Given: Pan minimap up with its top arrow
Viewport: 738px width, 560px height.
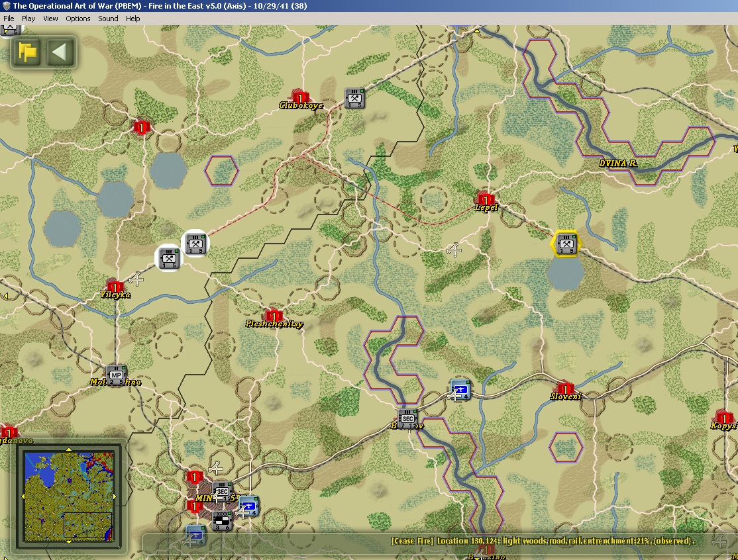Looking at the screenshot, I should click(x=69, y=449).
